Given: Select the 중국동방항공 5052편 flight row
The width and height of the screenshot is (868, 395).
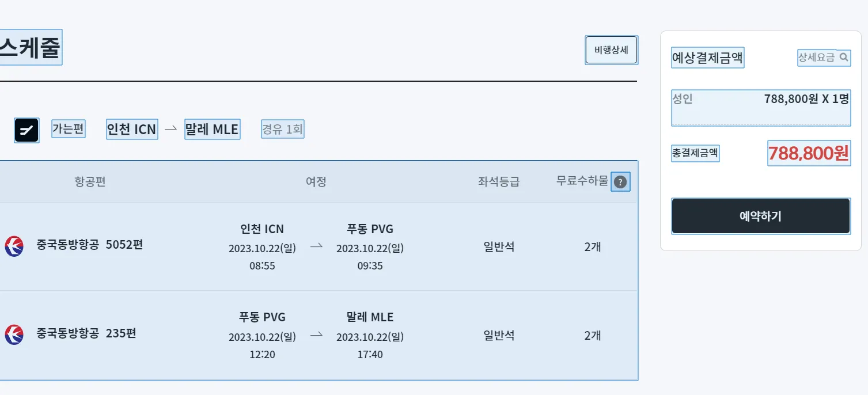Looking at the screenshot, I should click(x=319, y=246).
